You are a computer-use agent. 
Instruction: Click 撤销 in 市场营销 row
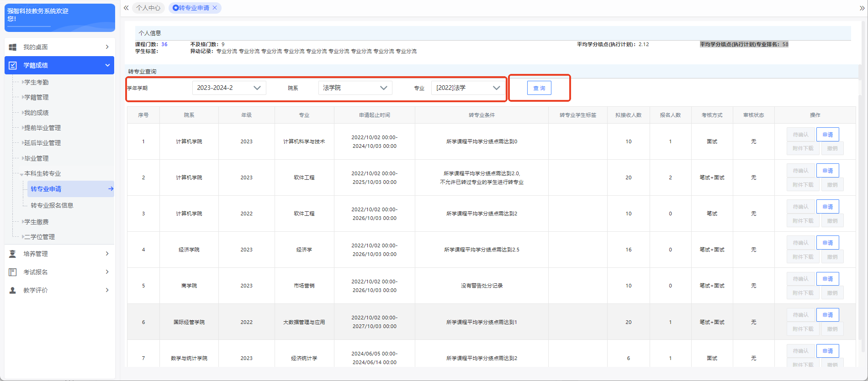point(832,293)
